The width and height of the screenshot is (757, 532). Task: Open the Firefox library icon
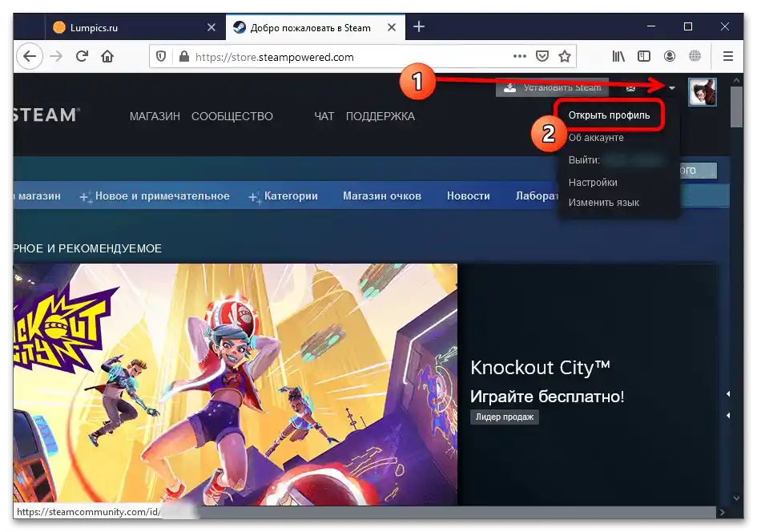(618, 56)
